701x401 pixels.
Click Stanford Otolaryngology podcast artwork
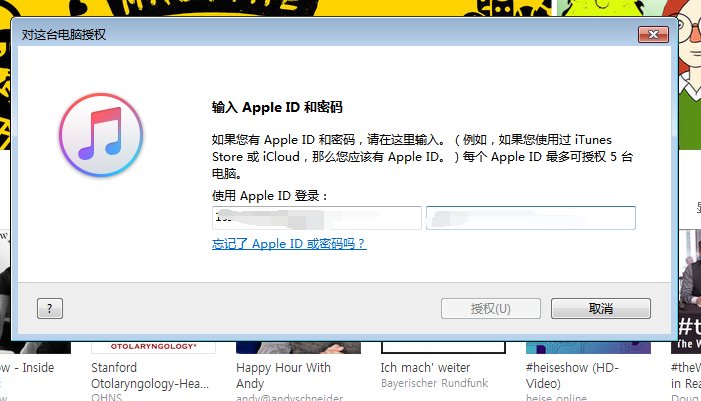click(153, 347)
